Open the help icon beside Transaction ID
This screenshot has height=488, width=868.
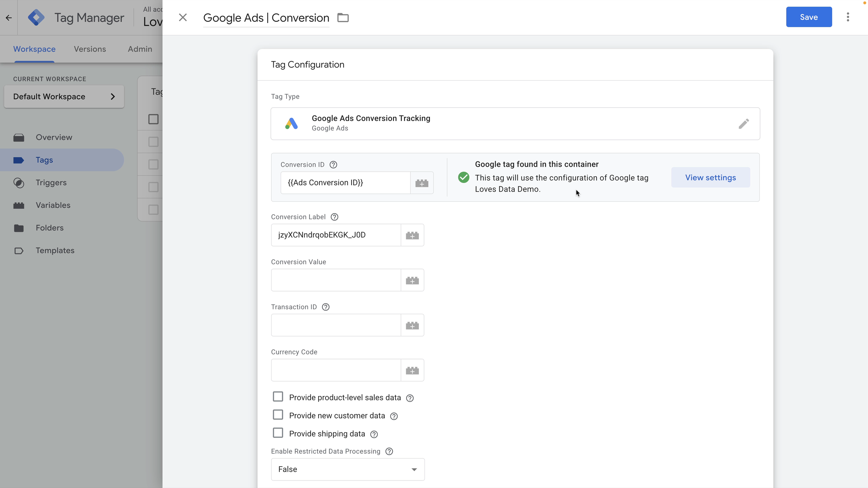[325, 307]
